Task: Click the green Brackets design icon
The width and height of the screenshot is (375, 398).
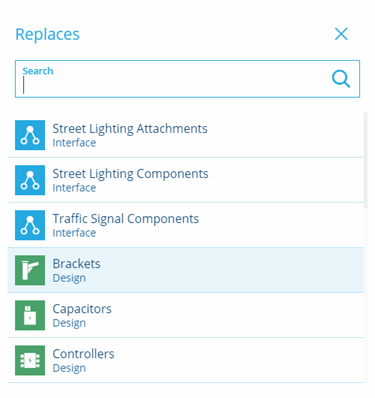Action: click(30, 270)
